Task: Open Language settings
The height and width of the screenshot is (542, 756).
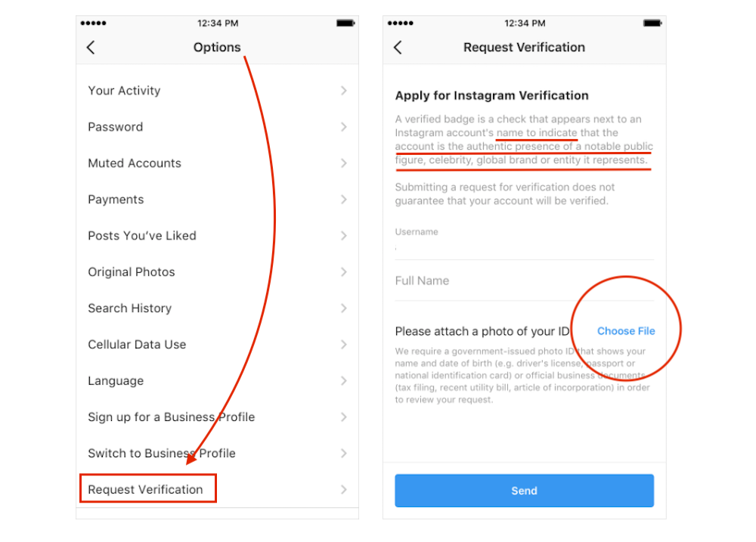Action: pyautogui.click(x=115, y=381)
